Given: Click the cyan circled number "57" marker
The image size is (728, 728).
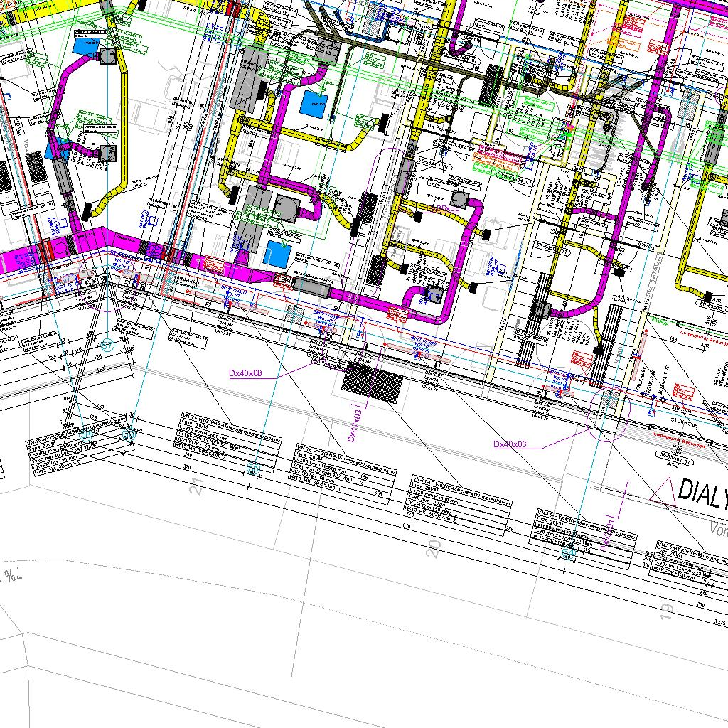Looking at the screenshot, I should (107, 345).
